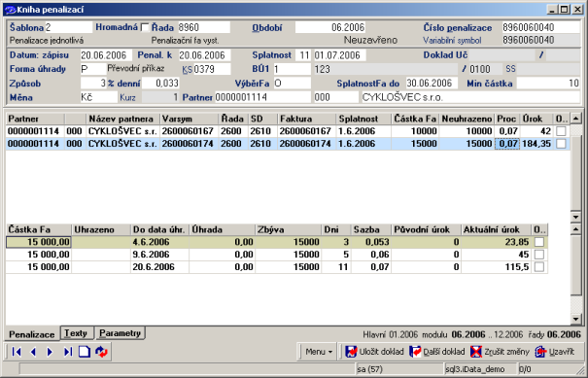
Task: Click the refresh data icon
Action: tap(101, 352)
